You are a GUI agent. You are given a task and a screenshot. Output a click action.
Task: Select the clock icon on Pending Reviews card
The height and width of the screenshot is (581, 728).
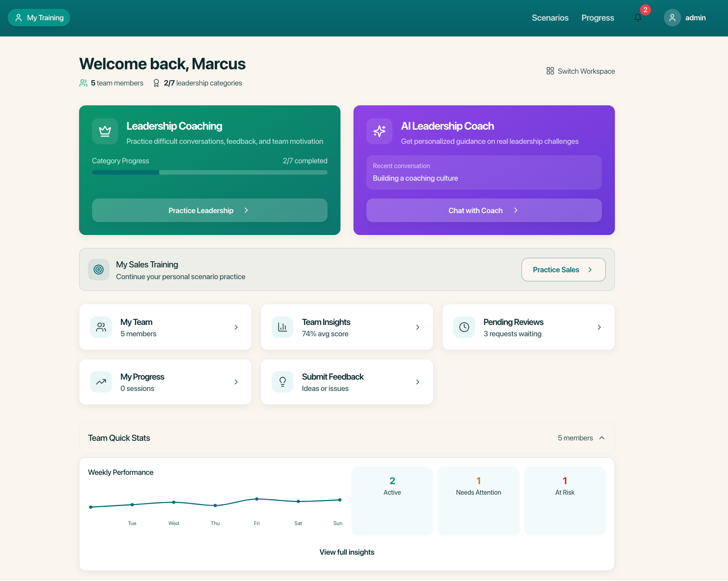(x=464, y=327)
